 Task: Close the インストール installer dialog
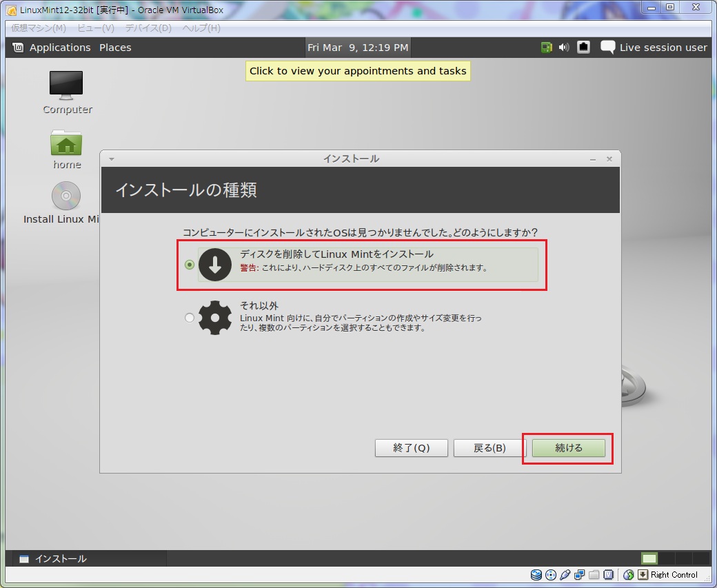tap(609, 159)
